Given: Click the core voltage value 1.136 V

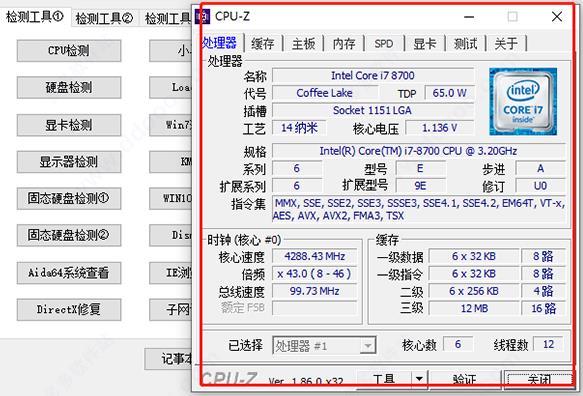Looking at the screenshot, I should point(439,128).
